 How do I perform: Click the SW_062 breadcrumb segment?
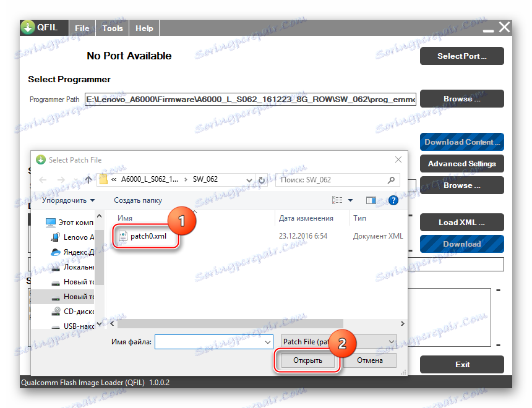(x=205, y=179)
